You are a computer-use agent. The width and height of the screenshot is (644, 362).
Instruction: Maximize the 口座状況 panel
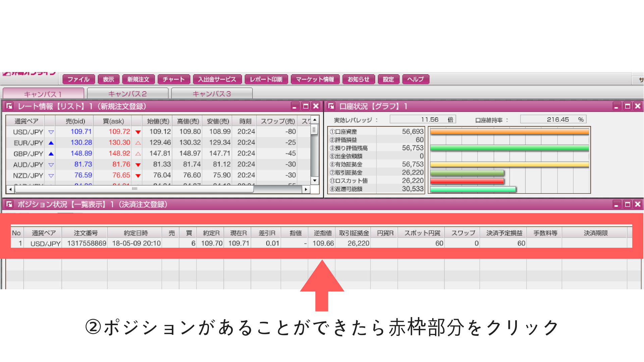point(627,106)
